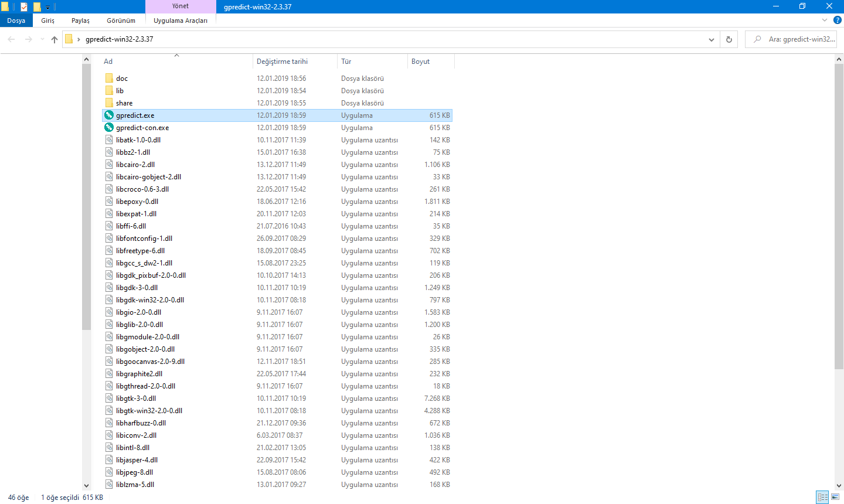Expand the ribbon with the chevron
The image size is (844, 504).
[825, 20]
